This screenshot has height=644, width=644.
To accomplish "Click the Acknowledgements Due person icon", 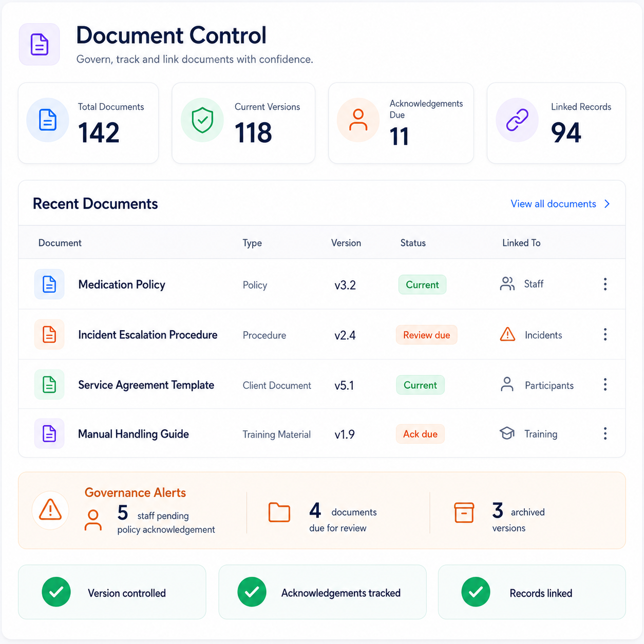I will pyautogui.click(x=358, y=120).
